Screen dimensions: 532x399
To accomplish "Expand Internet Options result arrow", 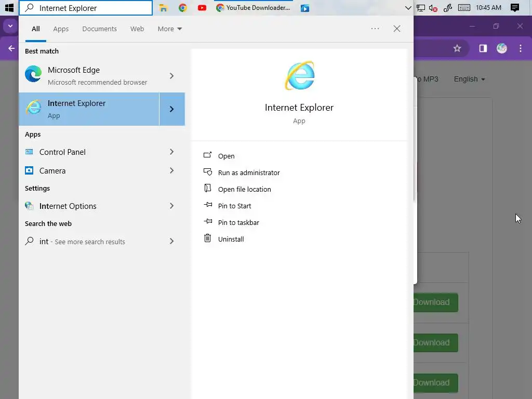I will pos(171,206).
